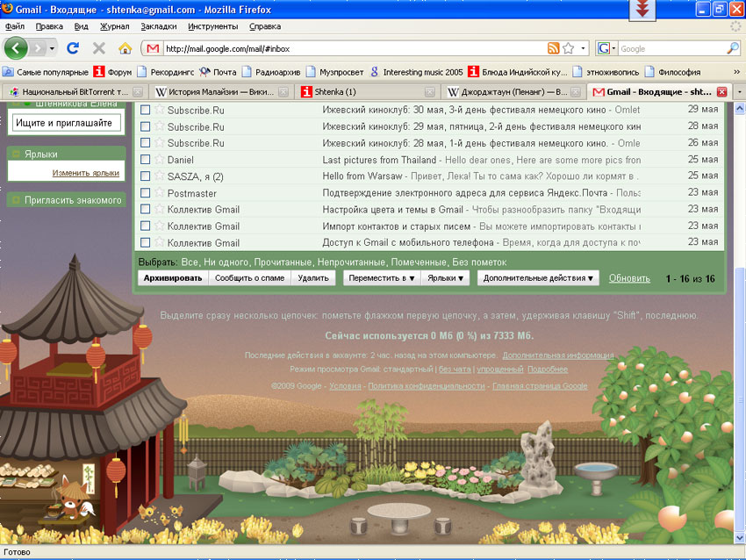This screenshot has width=746, height=560.
Task: Click the 'Обновить' link
Action: point(629,278)
